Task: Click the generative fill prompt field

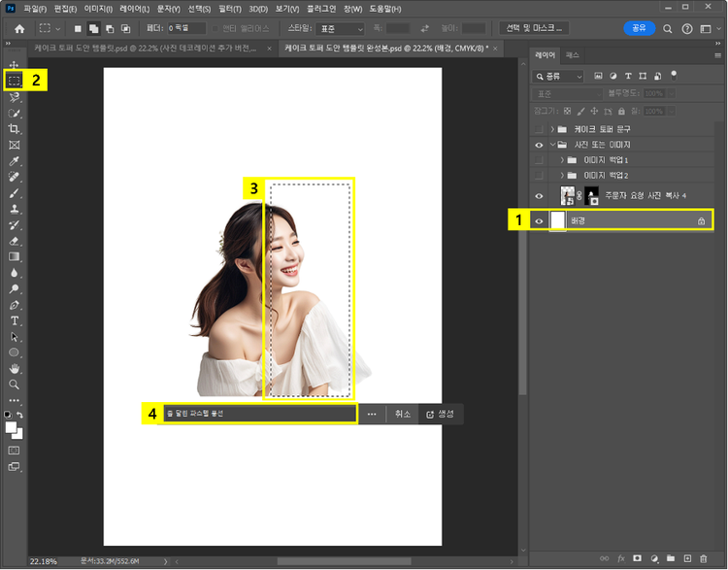Action: 257,414
